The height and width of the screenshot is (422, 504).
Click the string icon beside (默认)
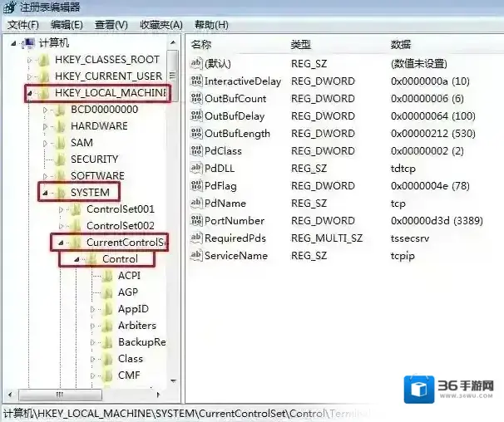click(196, 63)
